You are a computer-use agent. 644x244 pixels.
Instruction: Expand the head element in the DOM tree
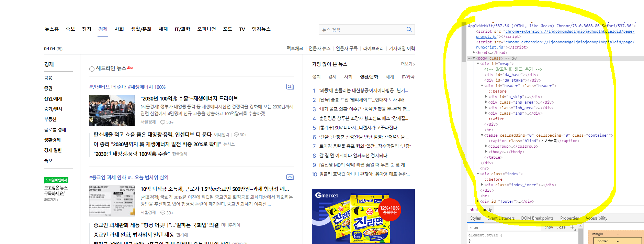click(x=474, y=53)
